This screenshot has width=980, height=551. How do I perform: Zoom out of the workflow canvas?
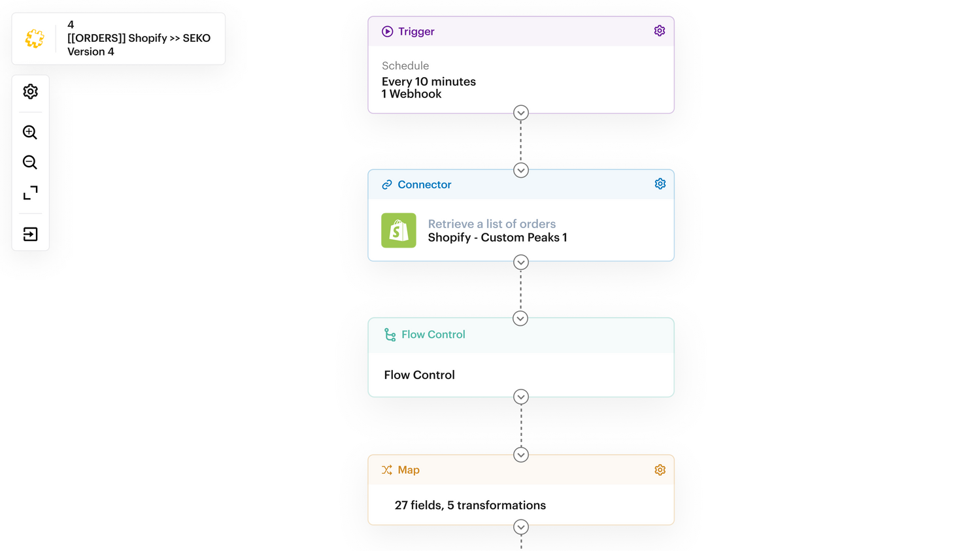pyautogui.click(x=30, y=162)
